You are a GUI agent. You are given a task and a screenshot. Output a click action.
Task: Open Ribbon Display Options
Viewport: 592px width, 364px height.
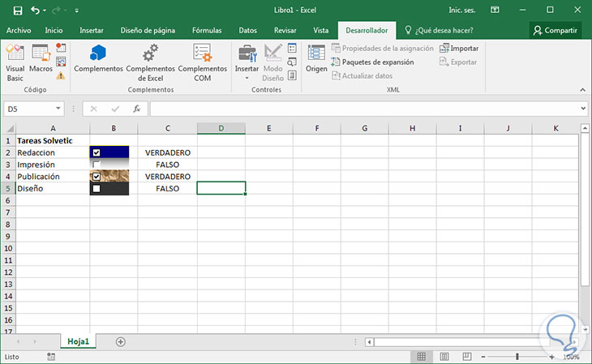click(x=495, y=11)
